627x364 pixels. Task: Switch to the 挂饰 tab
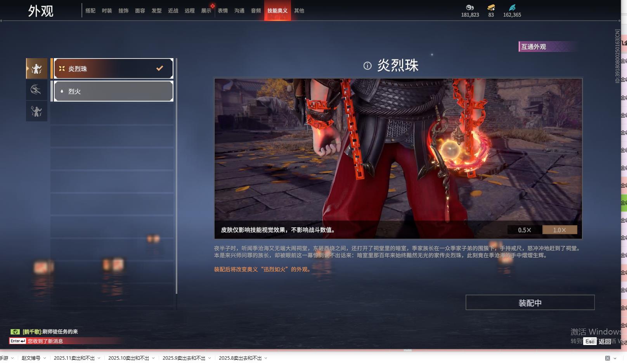(x=123, y=11)
